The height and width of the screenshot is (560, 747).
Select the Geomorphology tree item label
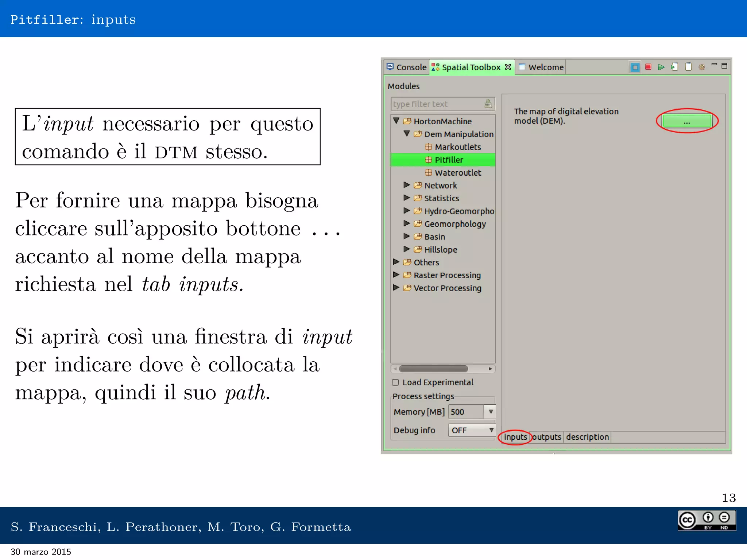point(455,224)
